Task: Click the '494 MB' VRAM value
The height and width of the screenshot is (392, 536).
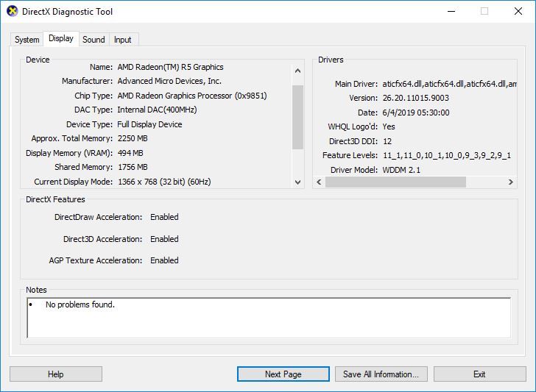Action: (130, 153)
